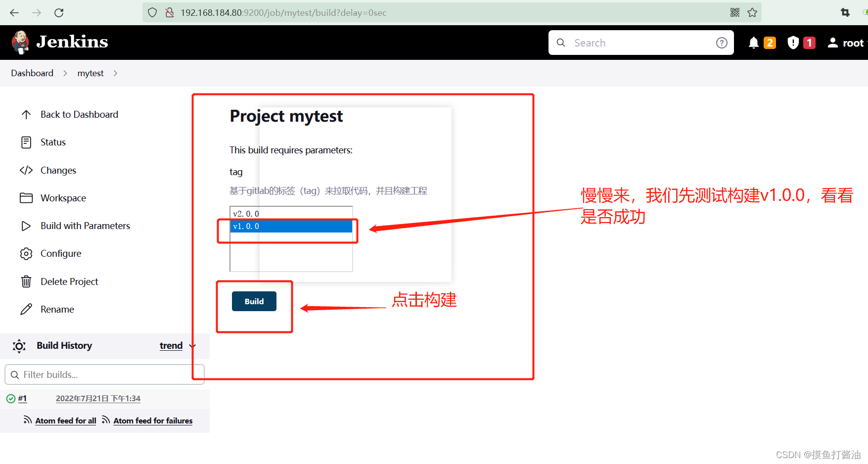
Task: Open the QR code icon in address bar
Action: pos(735,13)
